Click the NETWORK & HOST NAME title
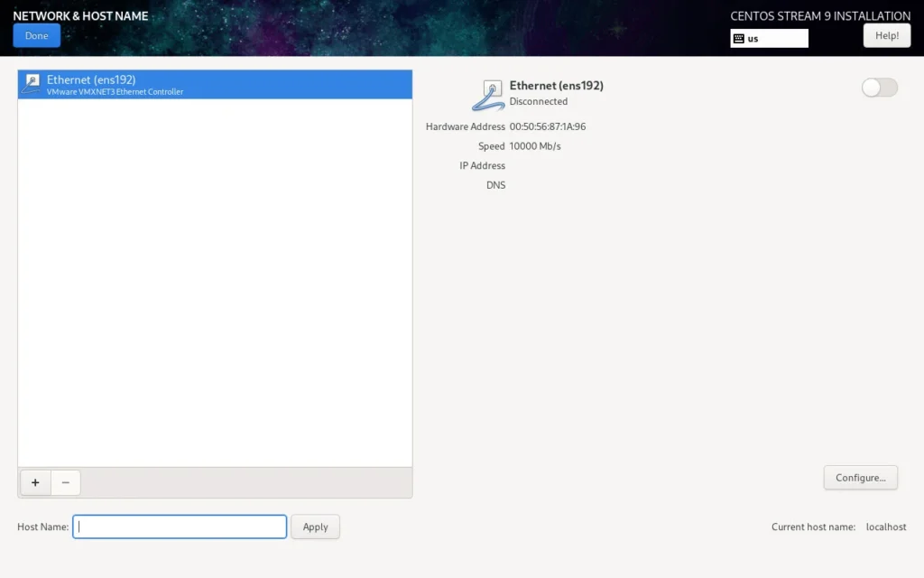 (80, 15)
